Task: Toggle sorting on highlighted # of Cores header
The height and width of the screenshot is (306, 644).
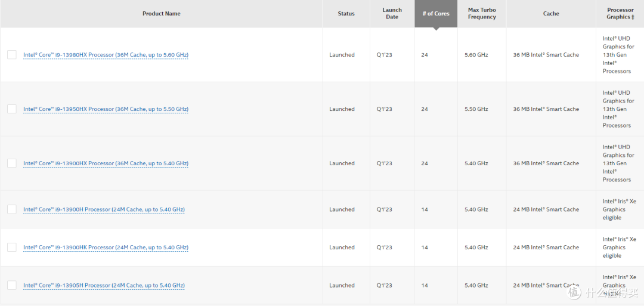Action: click(436, 14)
